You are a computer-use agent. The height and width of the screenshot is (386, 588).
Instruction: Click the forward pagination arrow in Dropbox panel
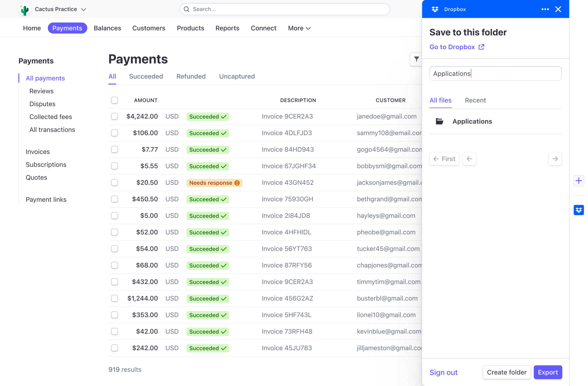coord(555,159)
